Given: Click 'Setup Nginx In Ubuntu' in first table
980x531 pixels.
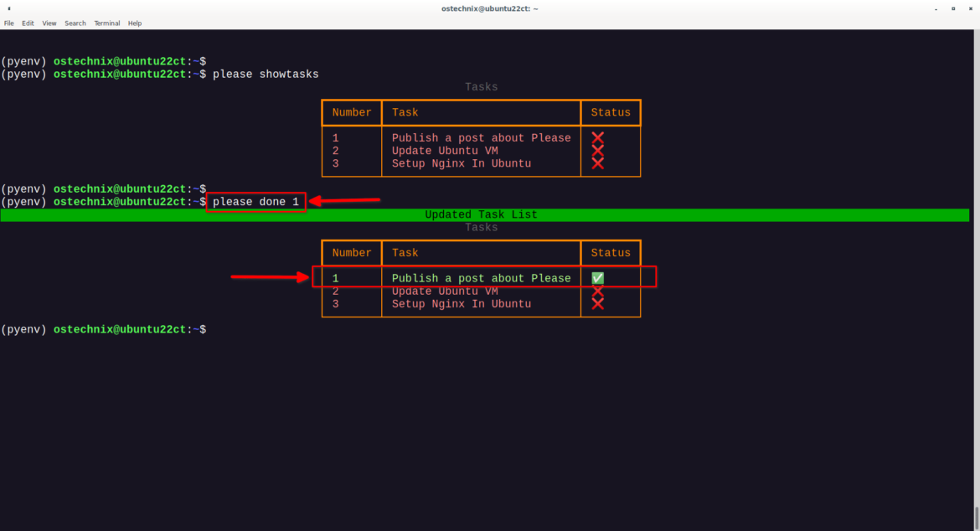Looking at the screenshot, I should point(462,163).
